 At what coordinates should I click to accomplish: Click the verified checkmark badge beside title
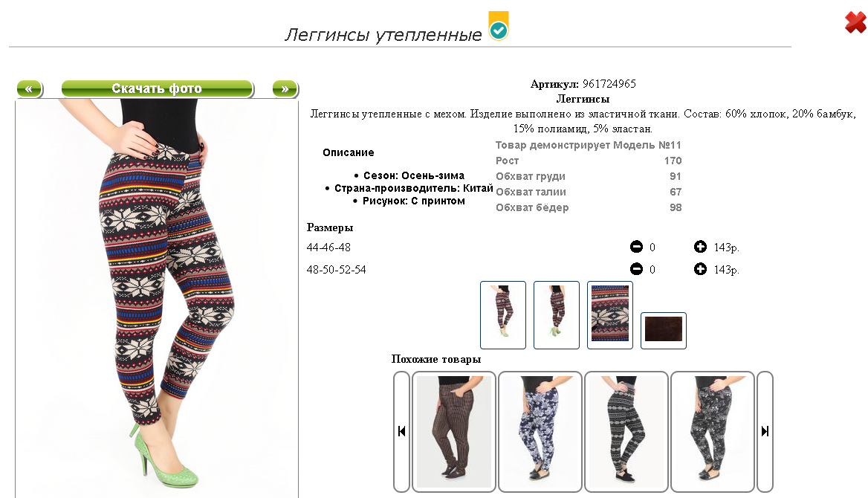[x=498, y=25]
